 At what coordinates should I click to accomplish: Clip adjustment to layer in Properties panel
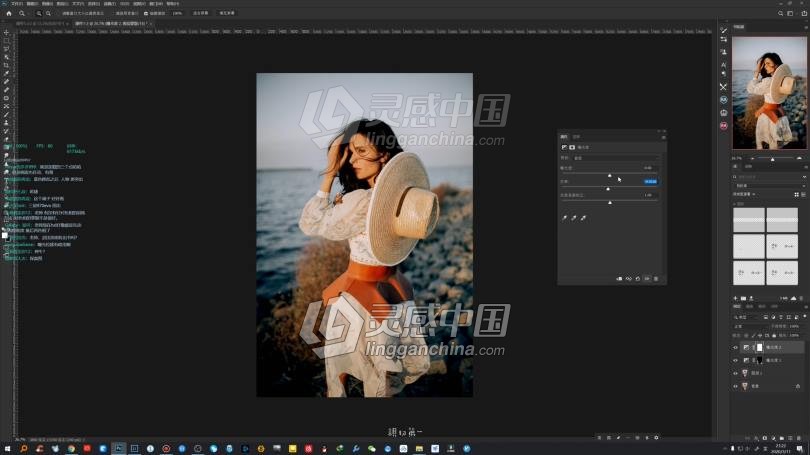pos(619,279)
